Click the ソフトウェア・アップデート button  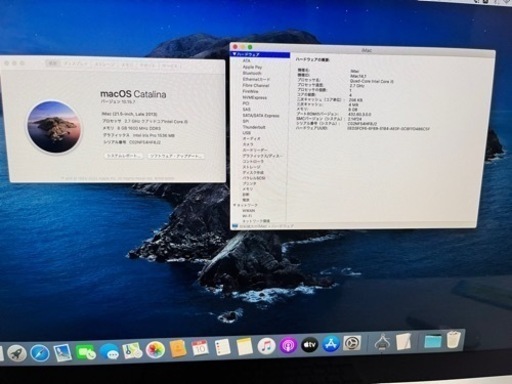point(176,156)
